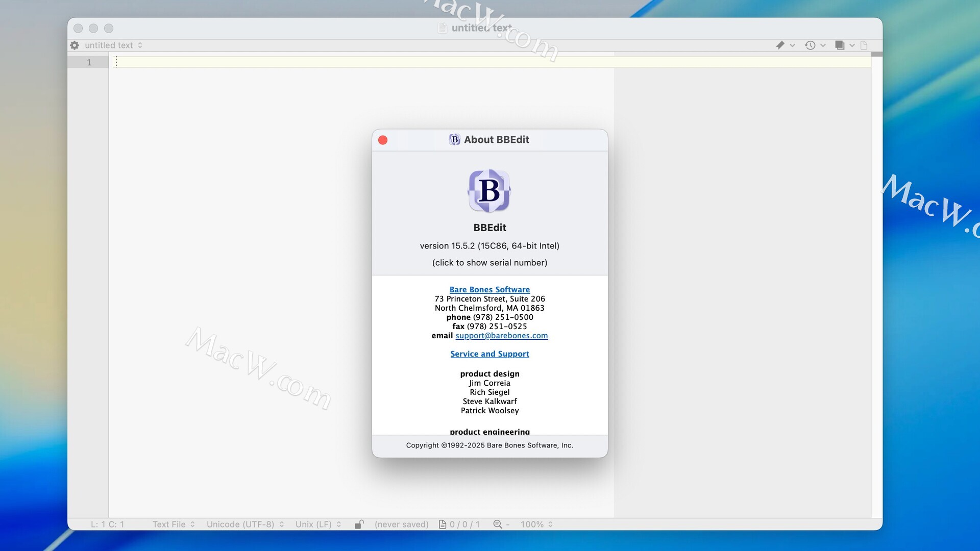This screenshot has width=980, height=551.
Task: Open the 100% magnification dropdown
Action: pos(536,524)
